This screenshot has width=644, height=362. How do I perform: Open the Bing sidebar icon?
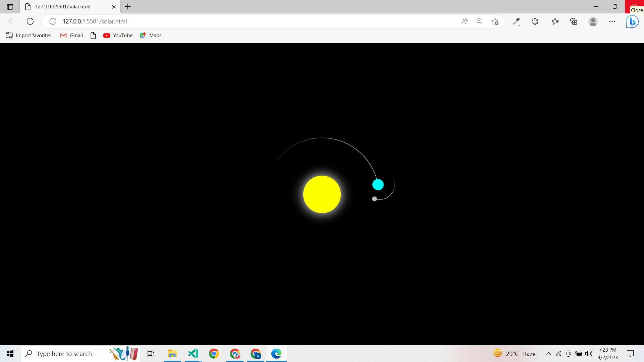click(x=632, y=21)
